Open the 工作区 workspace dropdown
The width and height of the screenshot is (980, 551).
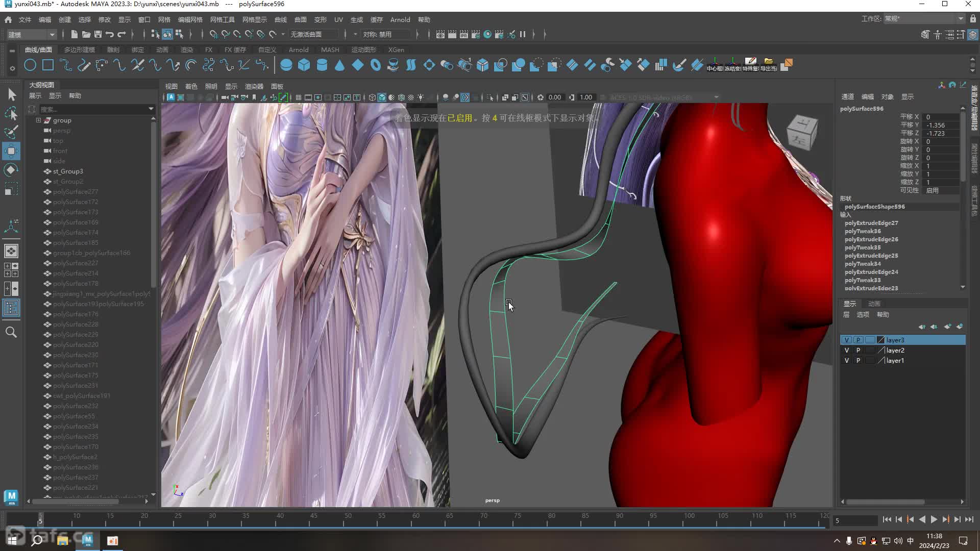tap(924, 19)
